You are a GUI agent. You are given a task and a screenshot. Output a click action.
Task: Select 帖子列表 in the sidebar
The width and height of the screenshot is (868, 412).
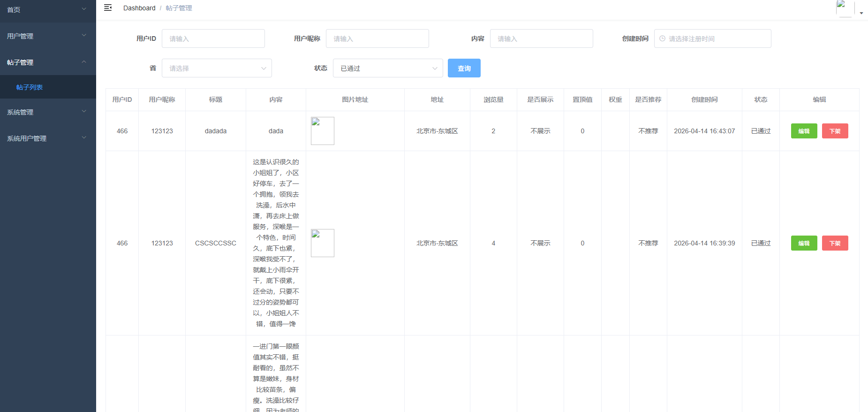(30, 87)
